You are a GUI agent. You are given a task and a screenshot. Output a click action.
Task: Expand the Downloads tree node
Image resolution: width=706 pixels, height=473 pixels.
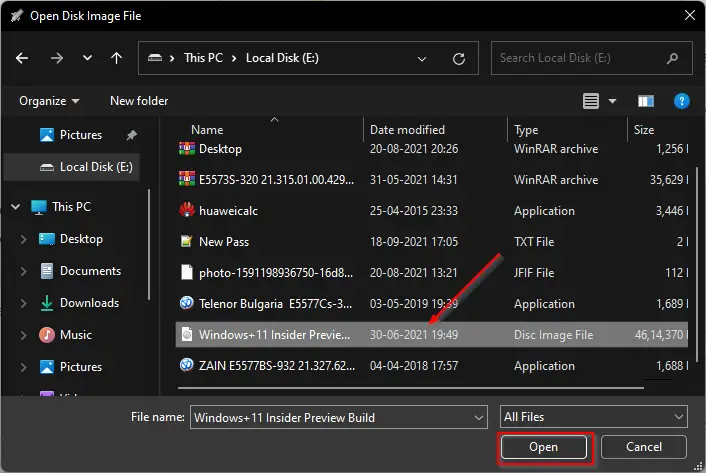click(23, 303)
